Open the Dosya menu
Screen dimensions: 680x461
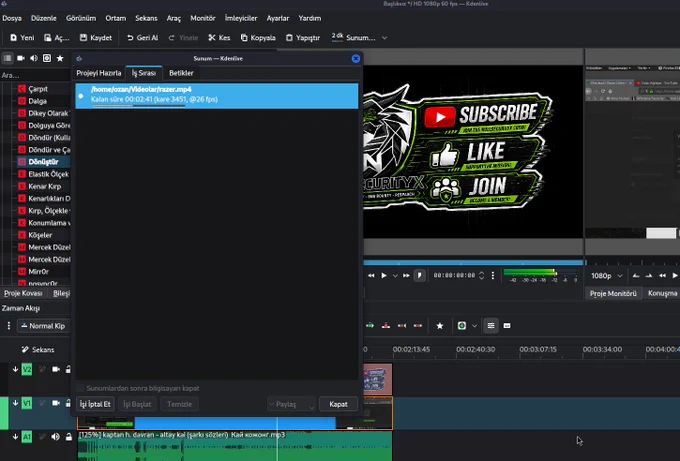click(12, 18)
